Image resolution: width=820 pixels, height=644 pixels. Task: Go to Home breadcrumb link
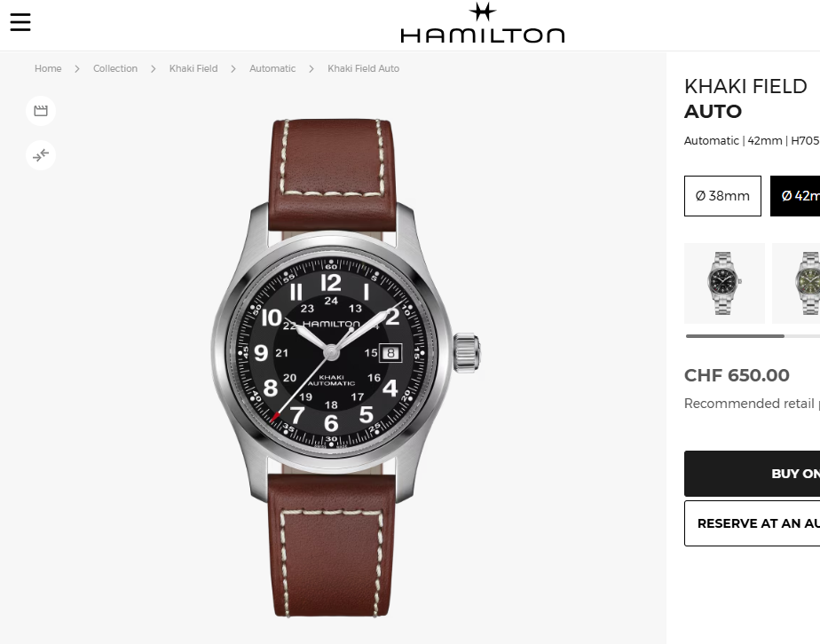click(48, 68)
